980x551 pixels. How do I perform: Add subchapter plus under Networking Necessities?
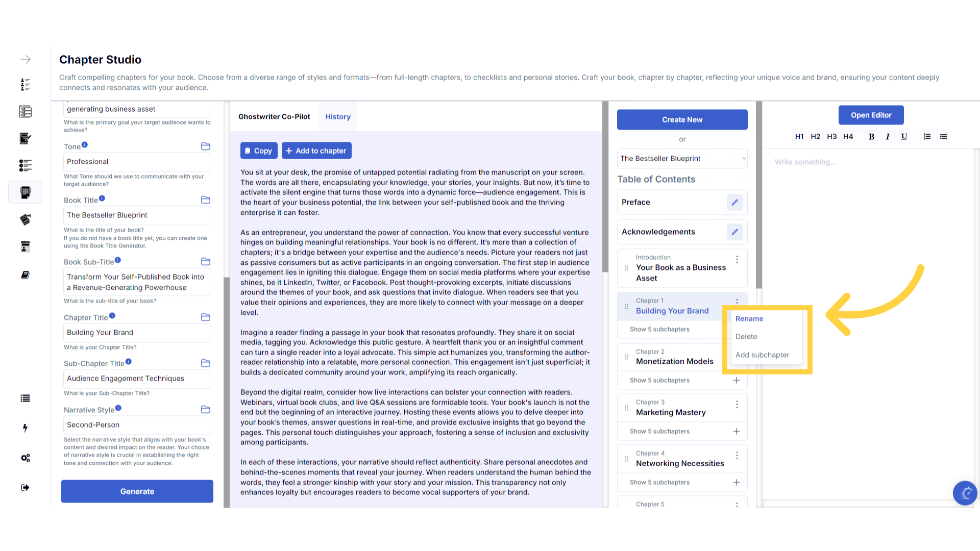(x=736, y=483)
